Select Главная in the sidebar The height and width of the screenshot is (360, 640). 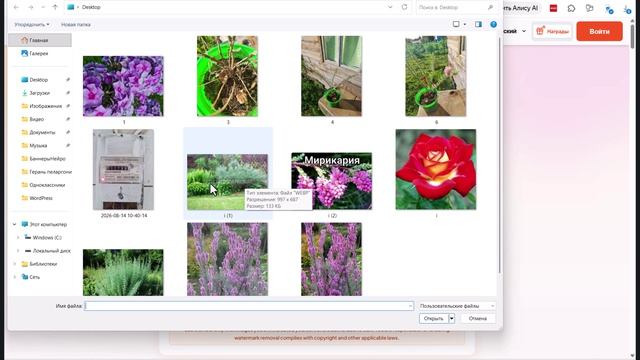coord(40,40)
